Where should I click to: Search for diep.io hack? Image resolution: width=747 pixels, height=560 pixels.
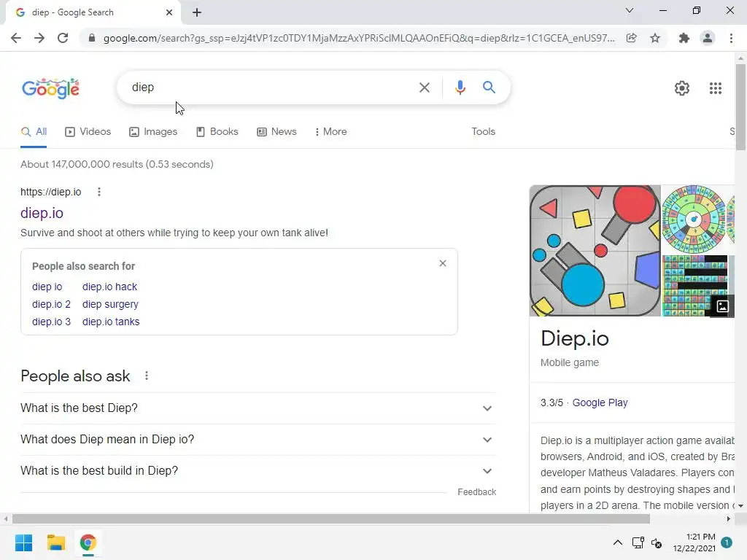109,287
